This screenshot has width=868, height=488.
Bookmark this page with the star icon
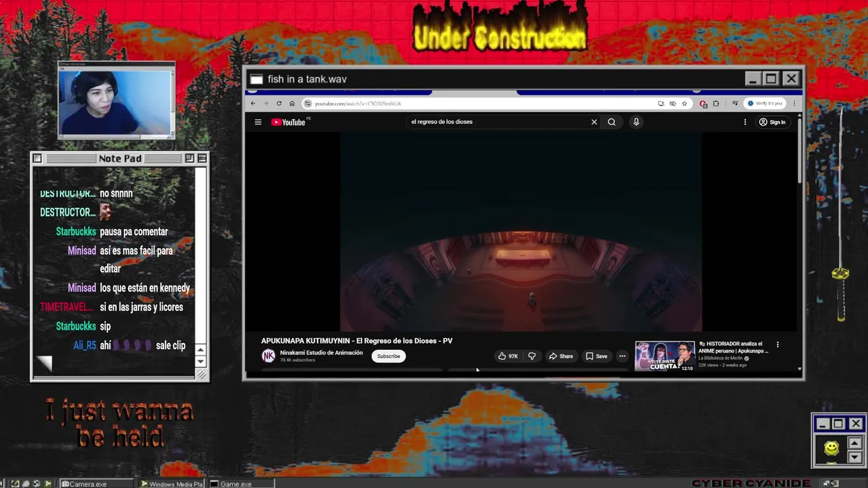point(684,104)
